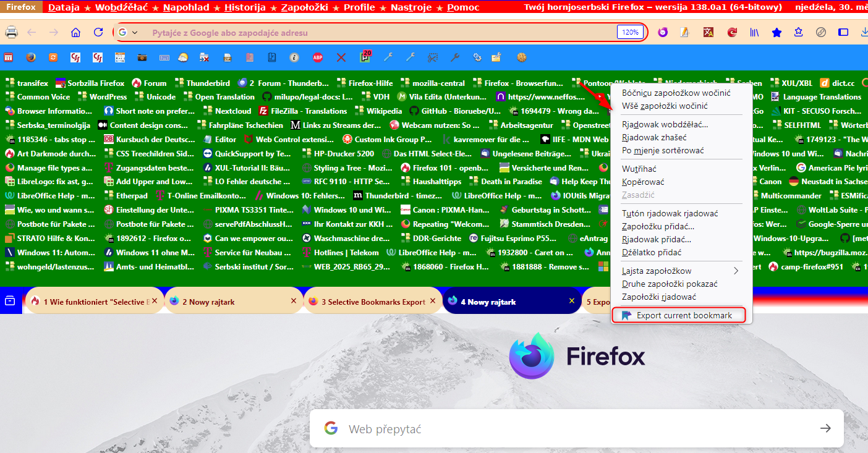
Task: Choose 'Po mjenje sortěrować' menu entry
Action: pos(681,150)
